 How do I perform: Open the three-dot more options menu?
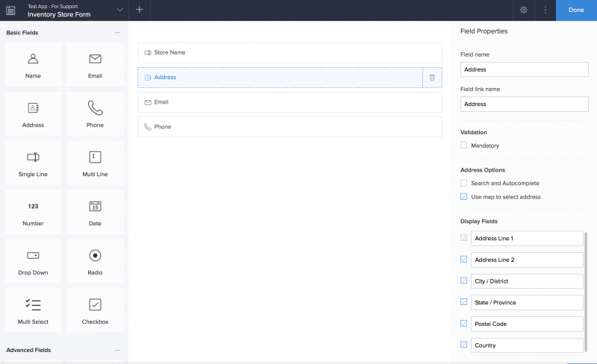tap(546, 10)
